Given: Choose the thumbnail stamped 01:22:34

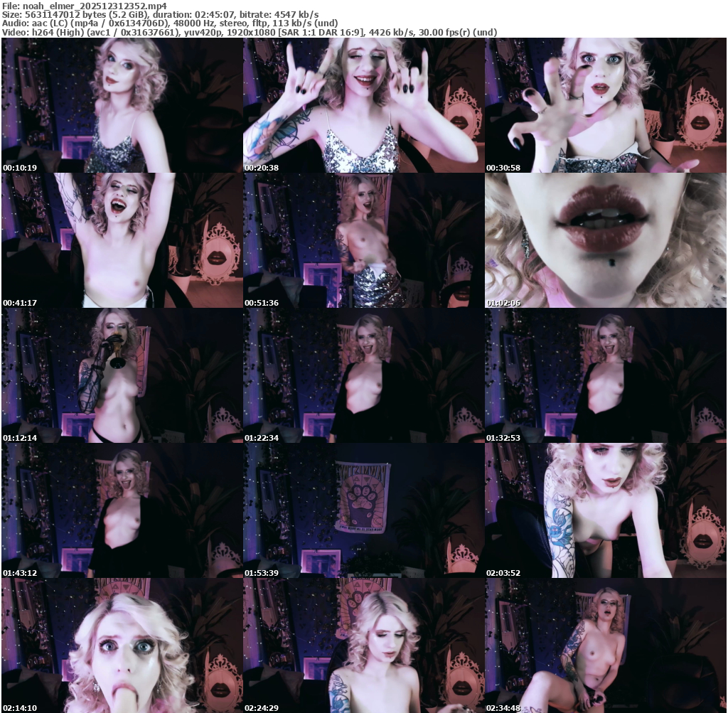Looking at the screenshot, I should [x=363, y=375].
